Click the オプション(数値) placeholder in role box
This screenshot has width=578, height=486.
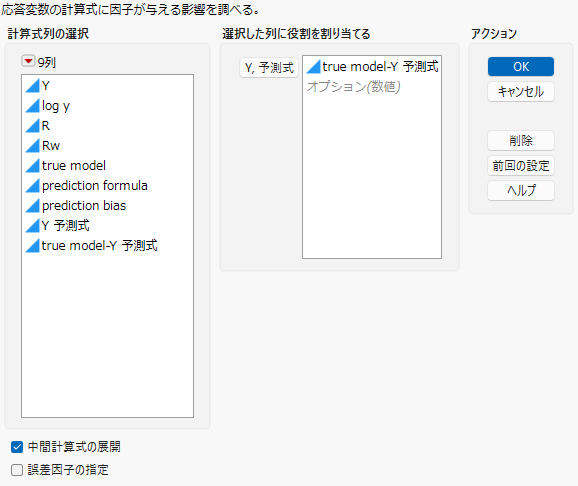click(x=353, y=87)
